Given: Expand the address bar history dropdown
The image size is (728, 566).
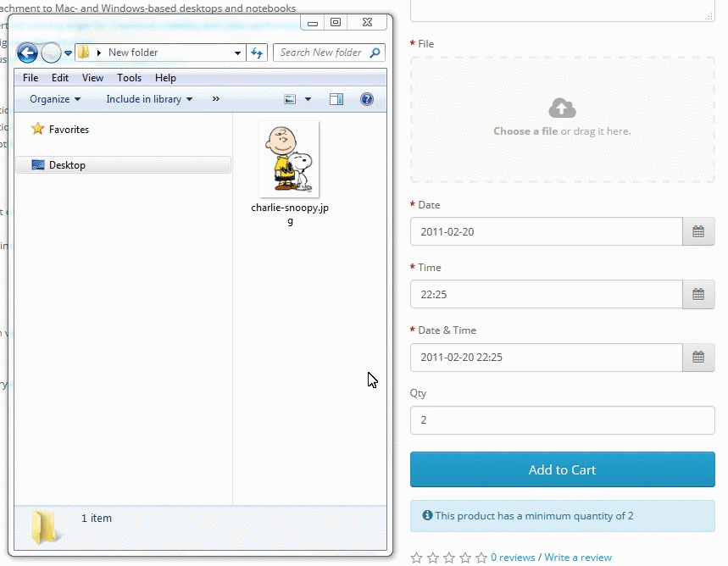Looking at the screenshot, I should (x=237, y=53).
